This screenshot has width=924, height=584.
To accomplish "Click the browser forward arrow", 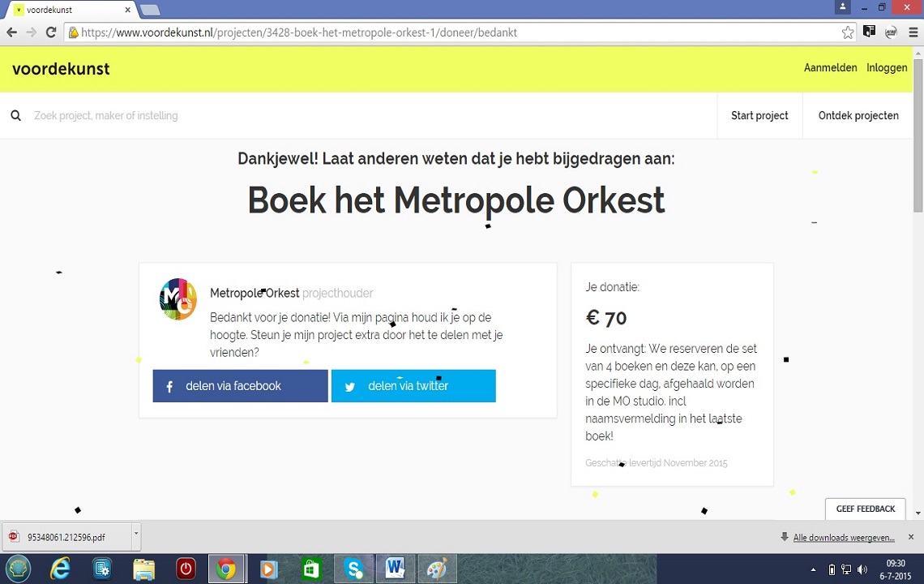I will [32, 32].
